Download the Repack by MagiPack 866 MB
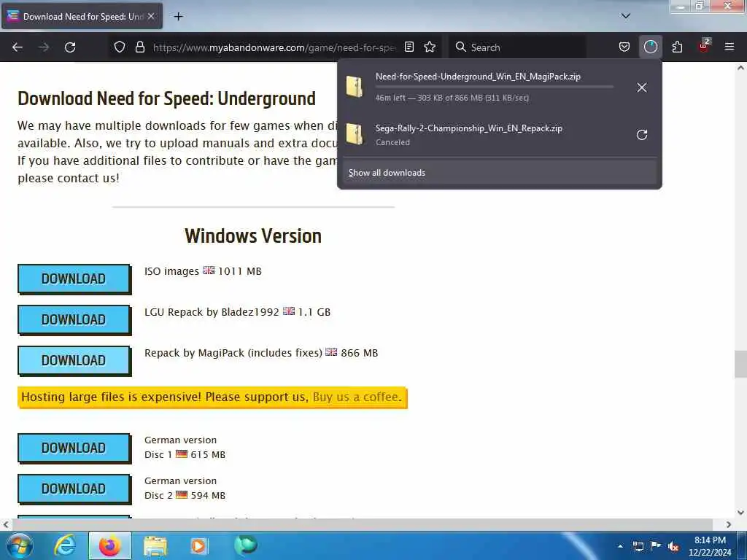The width and height of the screenshot is (747, 560). point(74,360)
